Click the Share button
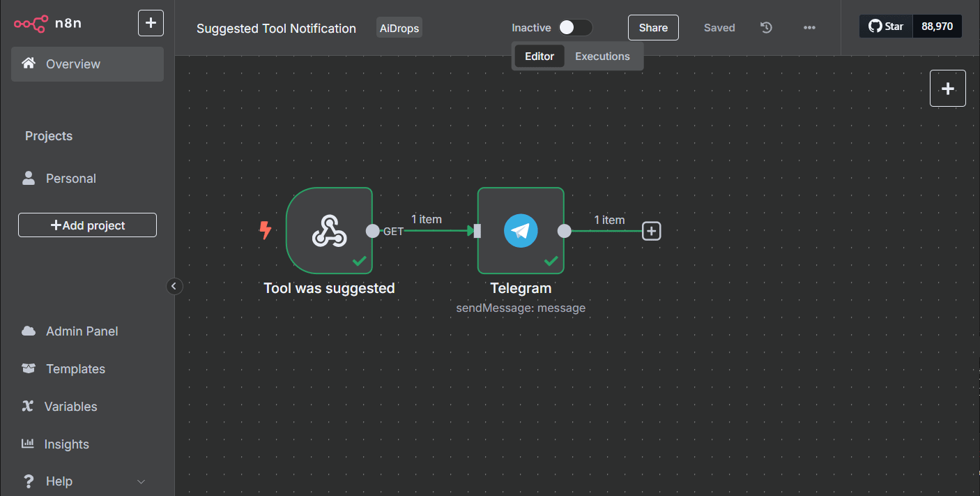The width and height of the screenshot is (980, 496). (653, 28)
